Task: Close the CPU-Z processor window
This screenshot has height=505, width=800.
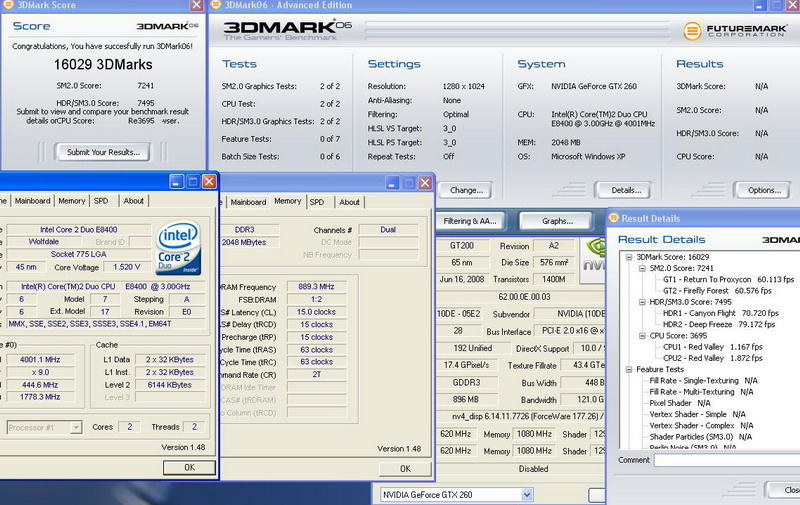Action: tap(209, 182)
